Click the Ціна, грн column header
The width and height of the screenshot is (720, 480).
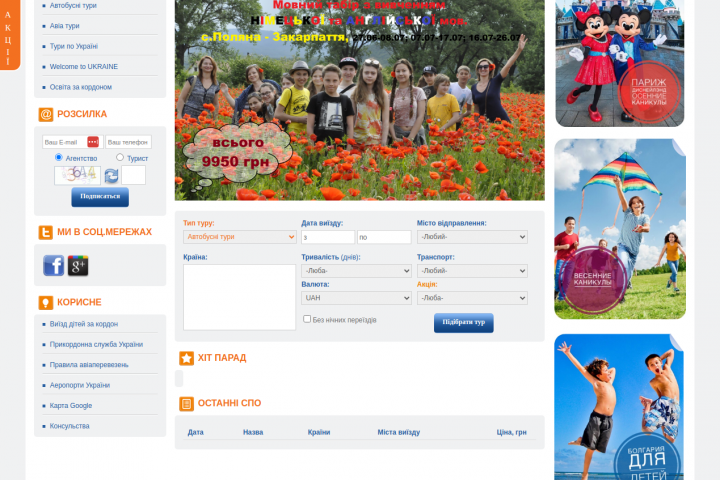(512, 432)
